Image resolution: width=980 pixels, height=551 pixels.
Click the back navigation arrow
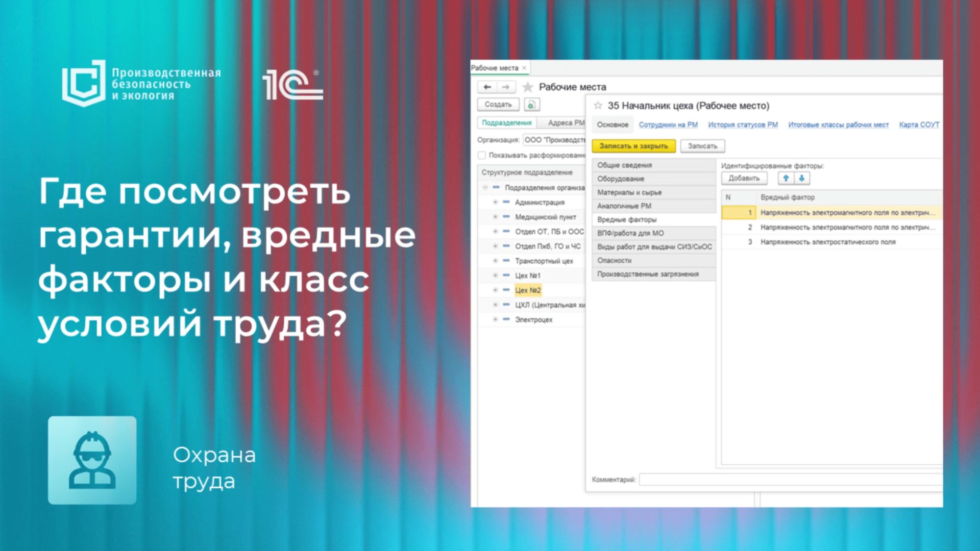tap(487, 87)
